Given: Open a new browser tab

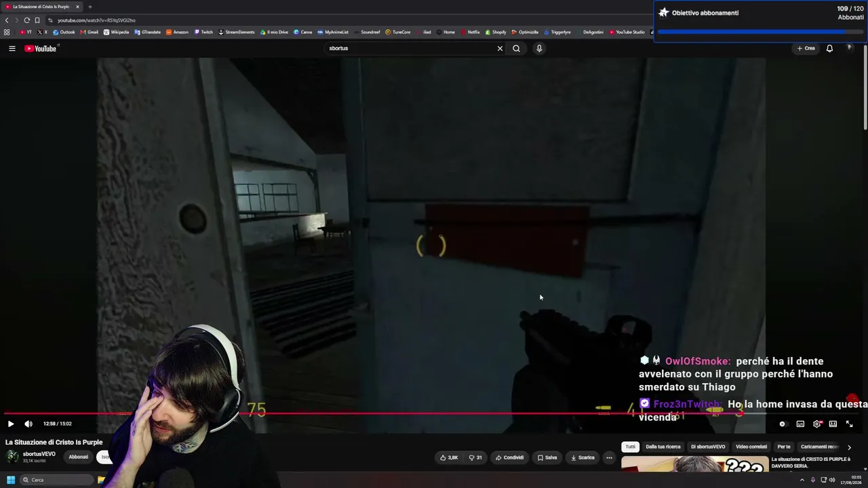Looking at the screenshot, I should pos(90,7).
